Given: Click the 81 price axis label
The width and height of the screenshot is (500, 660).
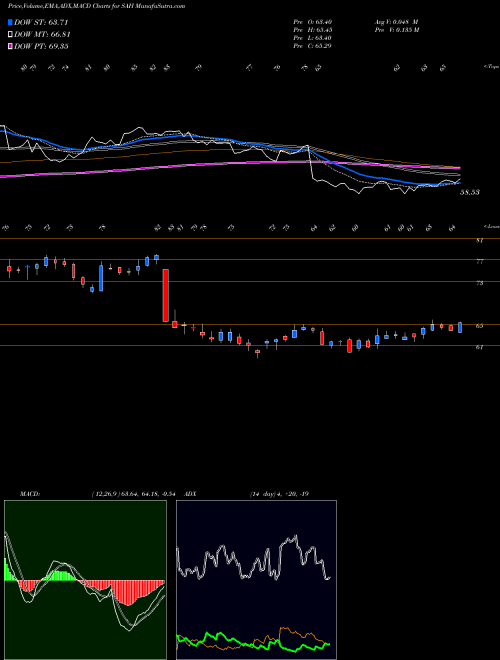Looking at the screenshot, I should [x=479, y=241].
